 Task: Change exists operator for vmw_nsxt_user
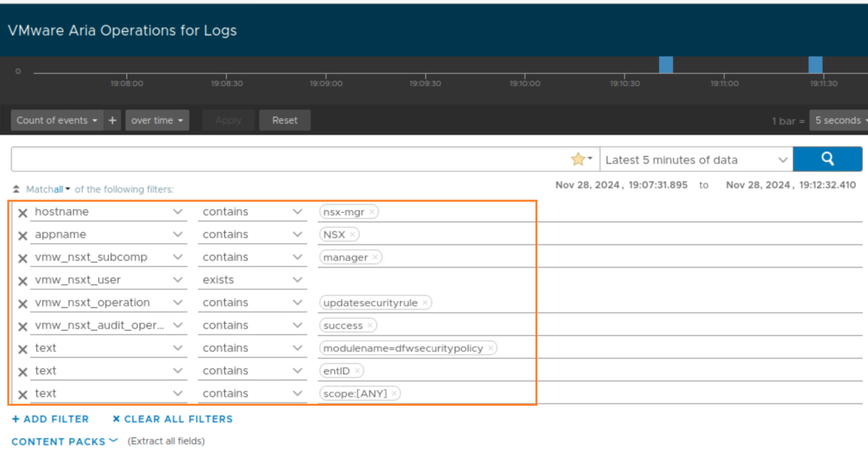[x=253, y=280]
